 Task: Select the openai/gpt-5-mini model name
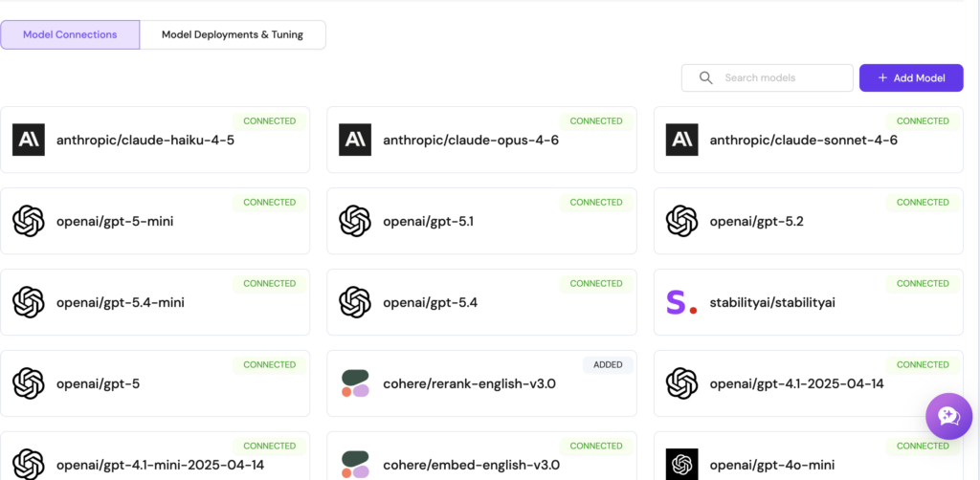point(115,221)
